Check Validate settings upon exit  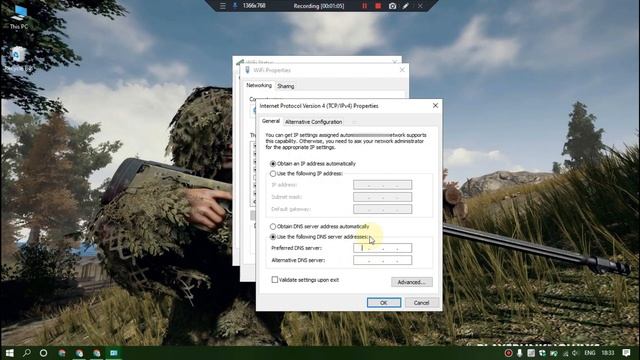pos(305,280)
